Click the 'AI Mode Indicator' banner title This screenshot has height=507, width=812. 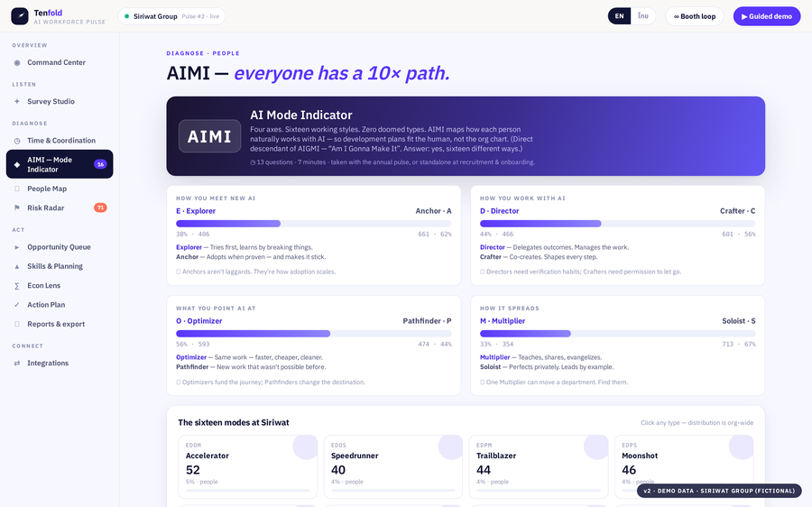(x=300, y=115)
